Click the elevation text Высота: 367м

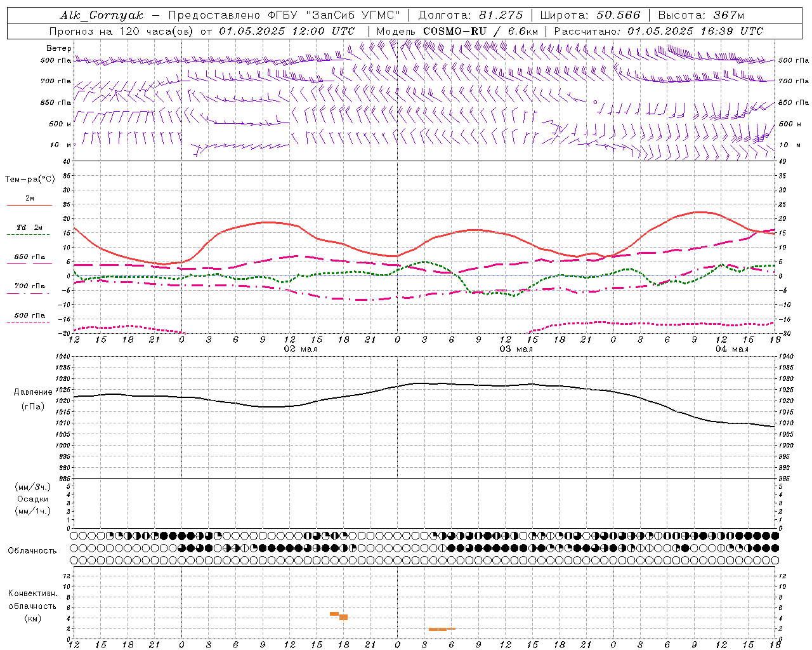click(701, 15)
